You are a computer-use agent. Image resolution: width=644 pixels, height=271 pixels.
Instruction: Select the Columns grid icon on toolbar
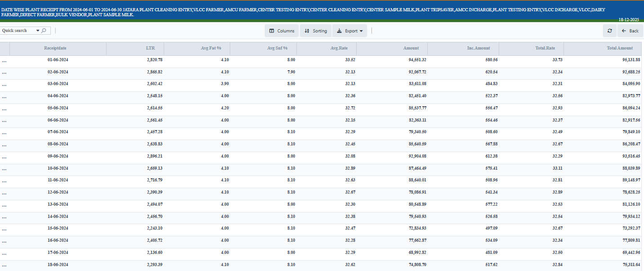pos(271,31)
